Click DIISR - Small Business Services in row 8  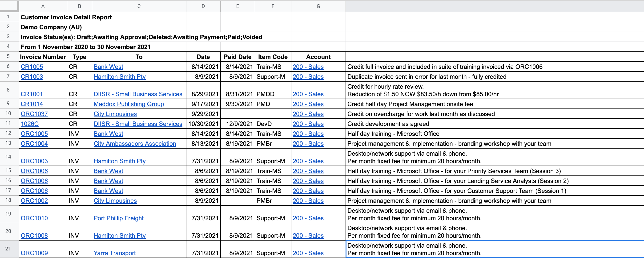click(x=138, y=94)
